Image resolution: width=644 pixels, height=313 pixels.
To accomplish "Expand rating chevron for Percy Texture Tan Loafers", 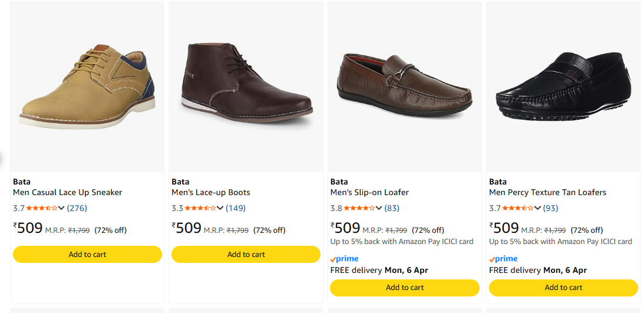I will 538,208.
